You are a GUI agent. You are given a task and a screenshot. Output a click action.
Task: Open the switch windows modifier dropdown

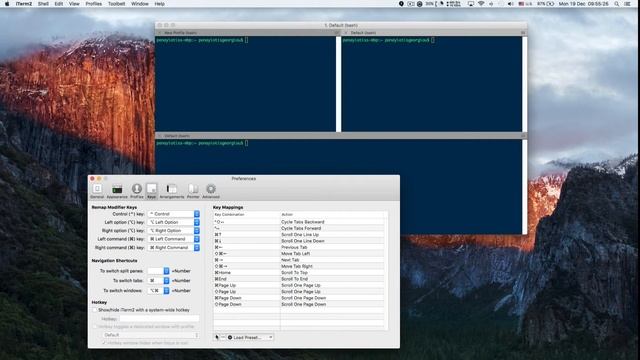(158, 291)
